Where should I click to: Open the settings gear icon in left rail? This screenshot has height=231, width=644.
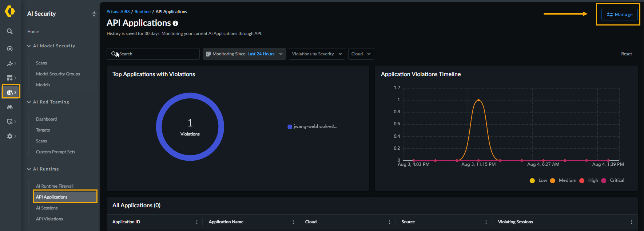coord(10,136)
